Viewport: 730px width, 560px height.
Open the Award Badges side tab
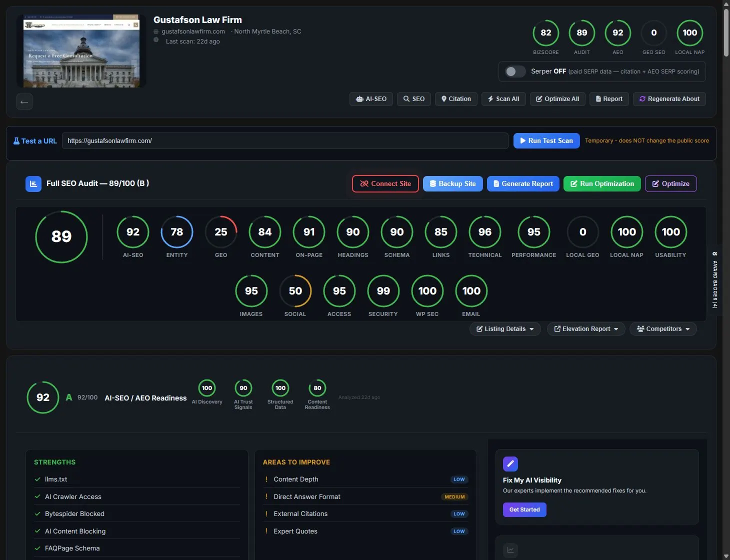pos(715,280)
